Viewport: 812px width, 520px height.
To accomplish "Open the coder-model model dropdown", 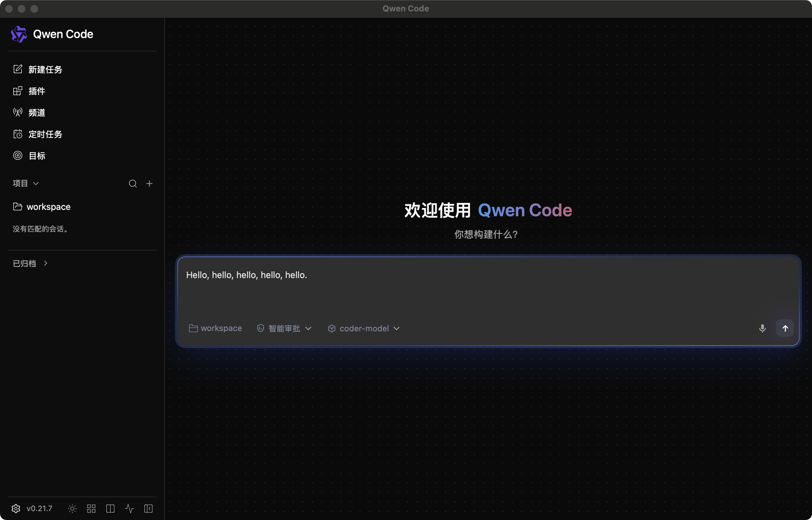I will [364, 328].
